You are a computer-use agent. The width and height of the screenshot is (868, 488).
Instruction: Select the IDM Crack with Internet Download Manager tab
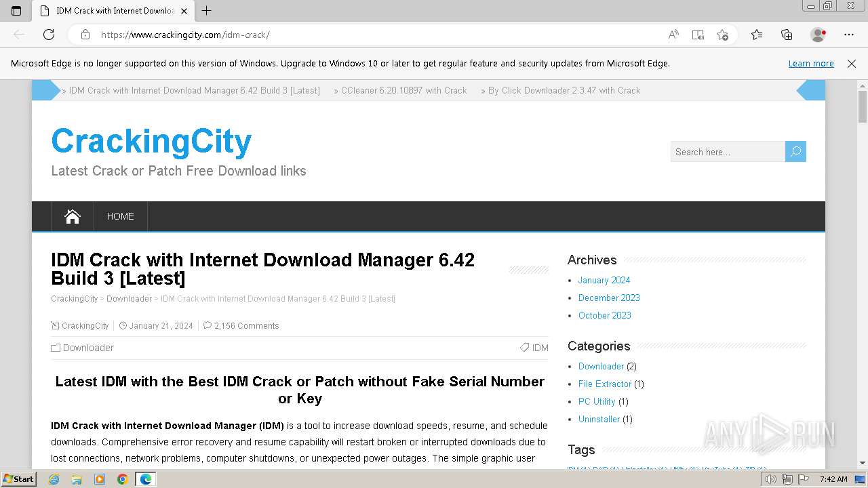(x=113, y=11)
